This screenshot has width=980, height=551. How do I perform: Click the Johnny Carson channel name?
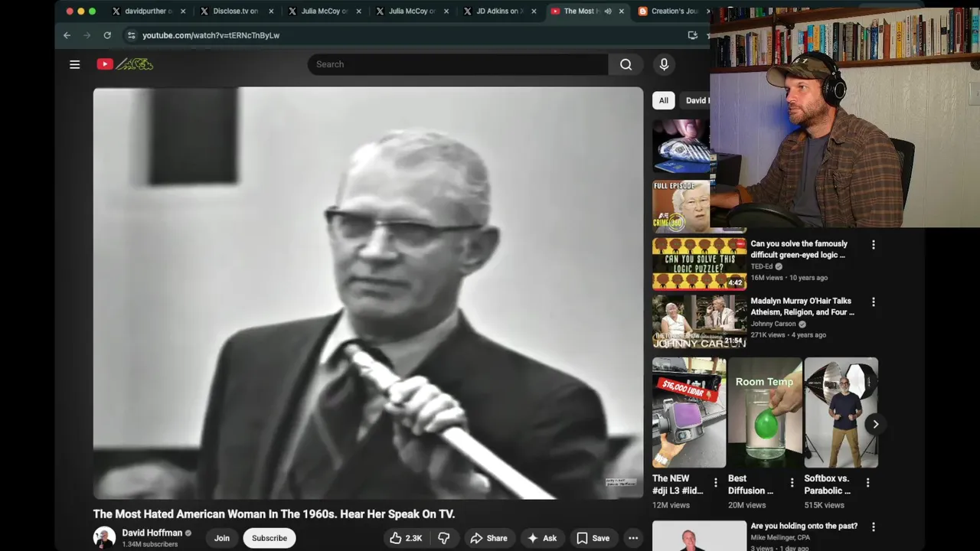[773, 324]
